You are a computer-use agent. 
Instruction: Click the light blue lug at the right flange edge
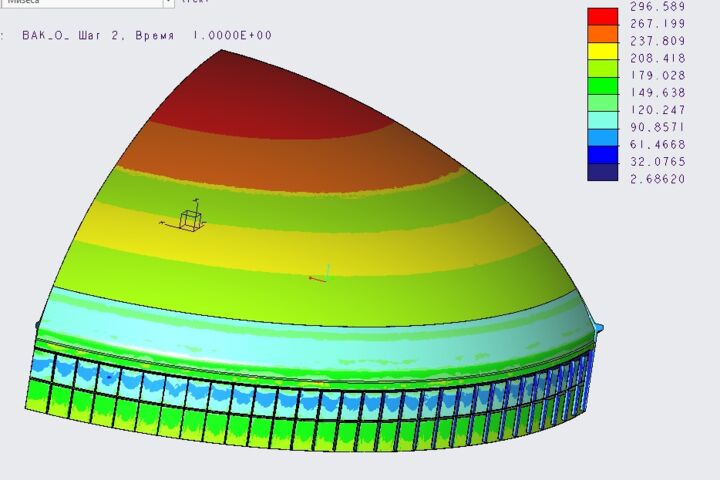pyautogui.click(x=598, y=328)
